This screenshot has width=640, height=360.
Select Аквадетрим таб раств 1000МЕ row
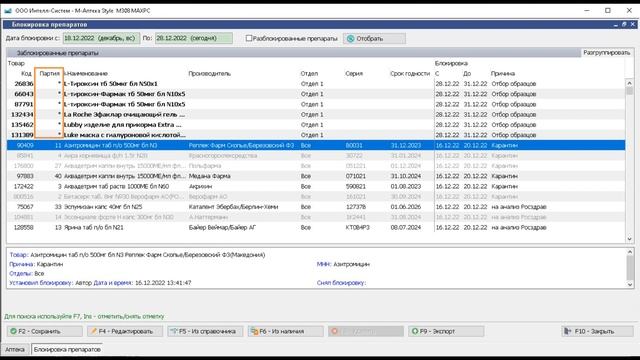(x=316, y=186)
